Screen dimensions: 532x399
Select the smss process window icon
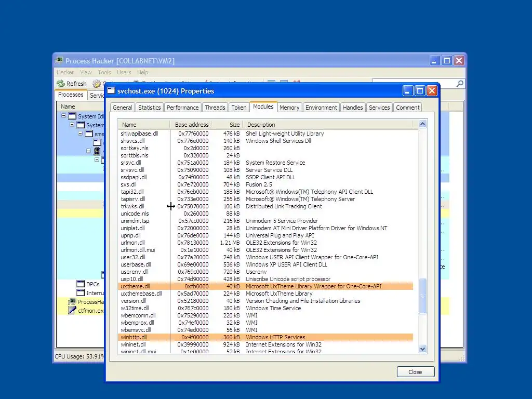coord(88,134)
